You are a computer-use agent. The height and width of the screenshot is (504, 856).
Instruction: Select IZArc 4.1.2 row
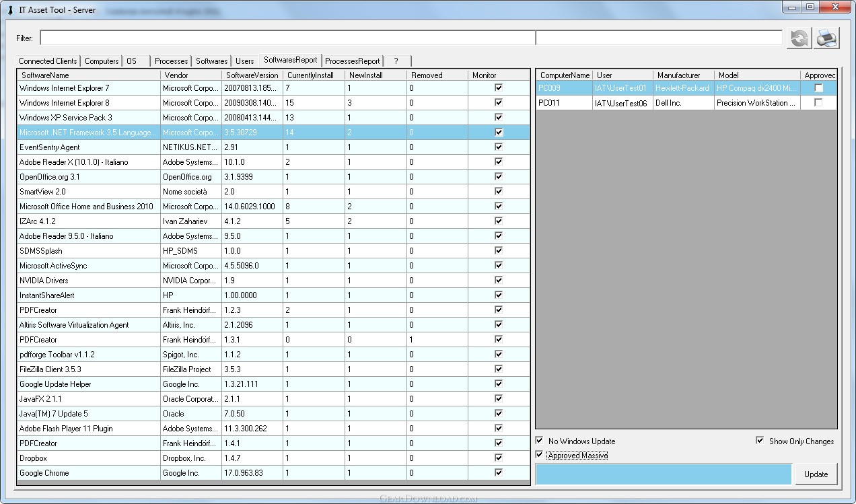(x=273, y=221)
